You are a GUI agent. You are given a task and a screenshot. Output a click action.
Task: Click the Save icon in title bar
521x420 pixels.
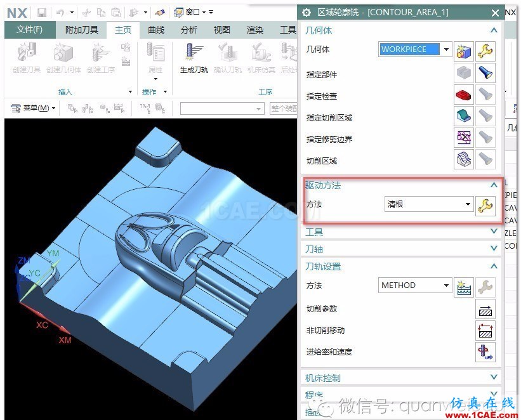pyautogui.click(x=41, y=13)
